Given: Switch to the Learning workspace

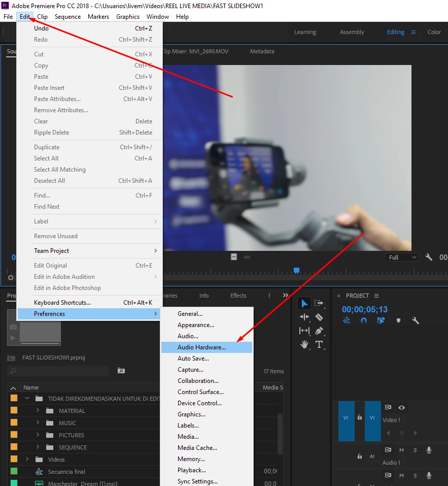Looking at the screenshot, I should pyautogui.click(x=305, y=32).
